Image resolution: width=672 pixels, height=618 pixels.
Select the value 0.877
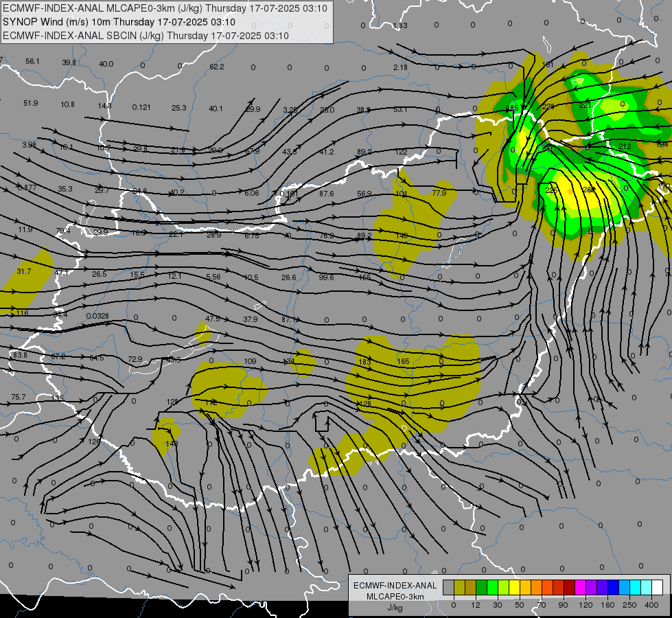click(27, 187)
